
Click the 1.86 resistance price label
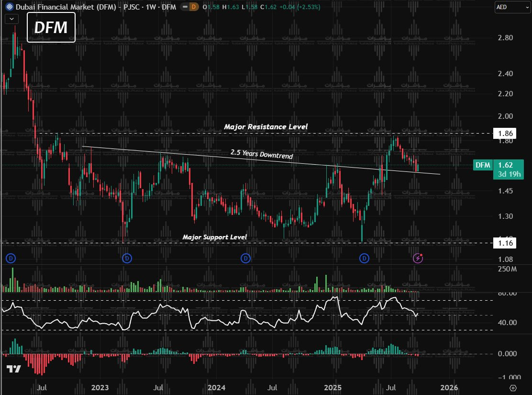pos(505,134)
